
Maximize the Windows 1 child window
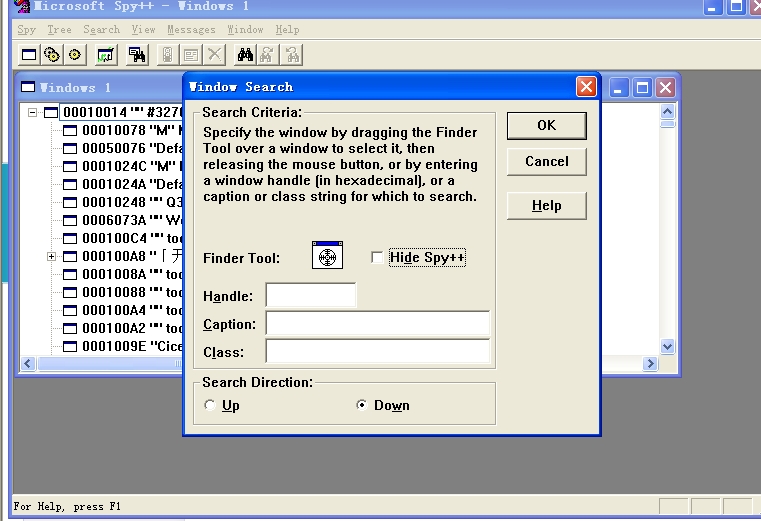click(x=642, y=88)
